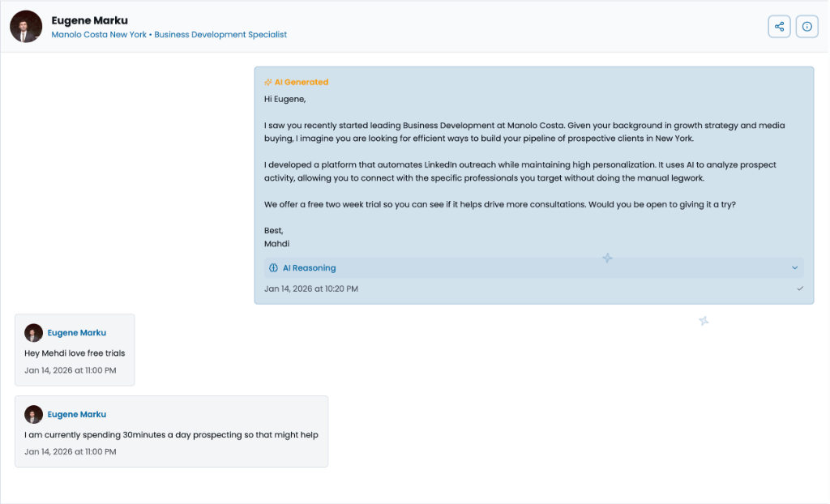
Task: Click the Hey Mehdi love free trials message
Action: pos(75,352)
